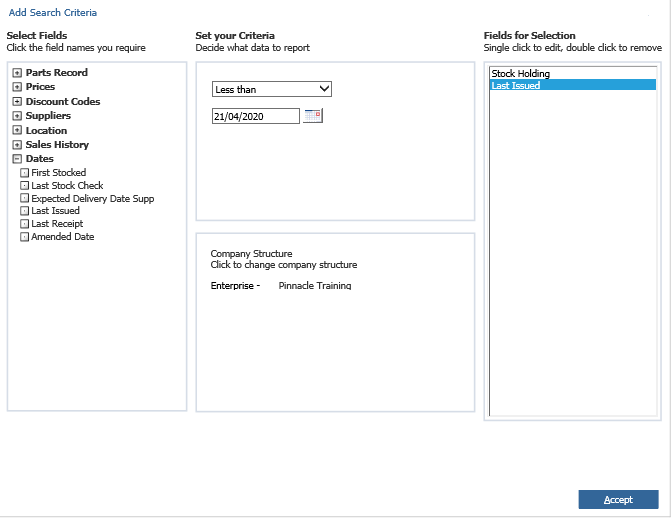Expand the Location tree node
The height and width of the screenshot is (518, 672).
(17, 130)
